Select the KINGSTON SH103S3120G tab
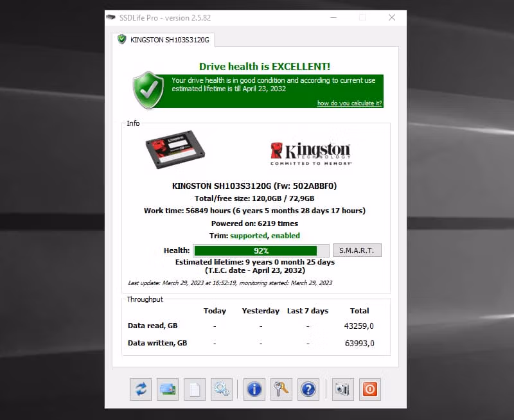The image size is (514, 420). point(163,40)
